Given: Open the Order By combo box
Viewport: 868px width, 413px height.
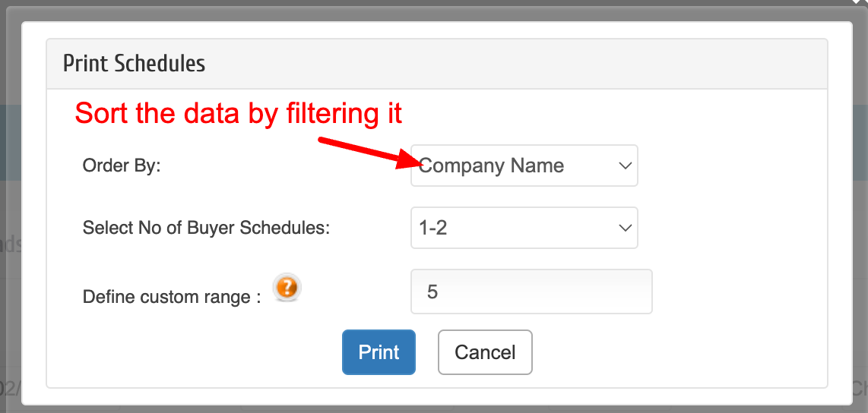Looking at the screenshot, I should coord(524,166).
